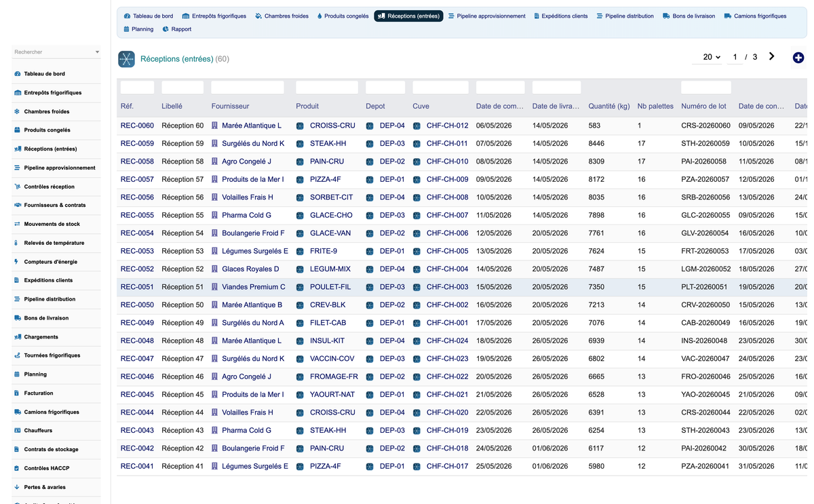Click Réception 44 label cell
The image size is (814, 504).
182,412
